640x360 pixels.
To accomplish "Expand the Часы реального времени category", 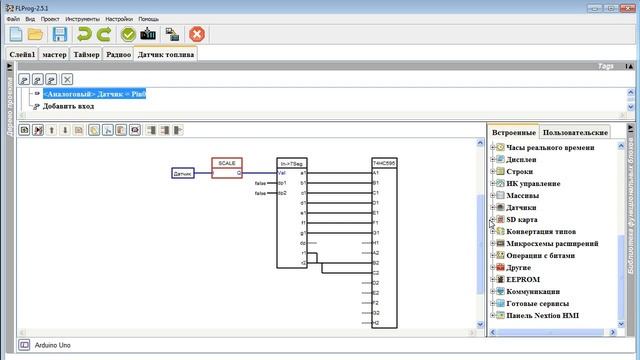I will tap(493, 147).
